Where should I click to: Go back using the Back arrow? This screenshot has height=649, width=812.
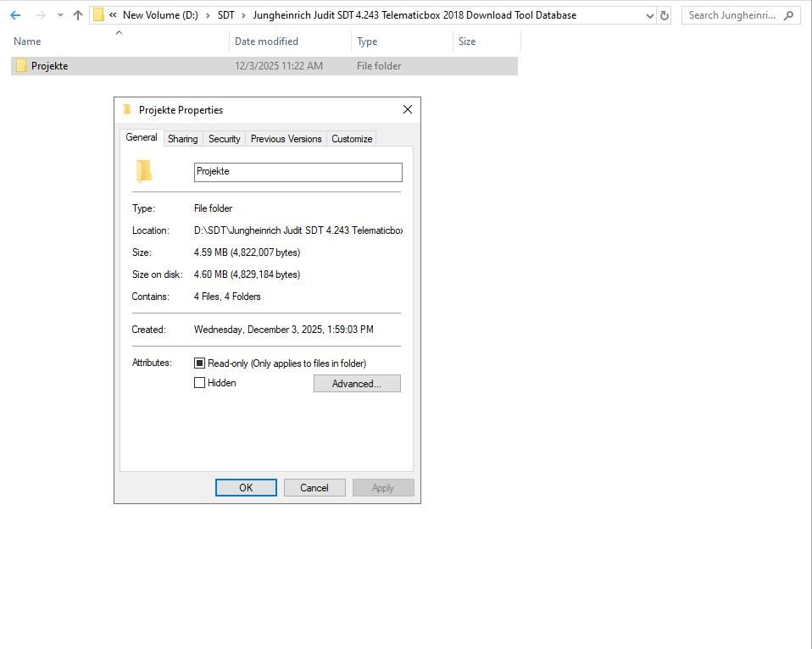15,15
